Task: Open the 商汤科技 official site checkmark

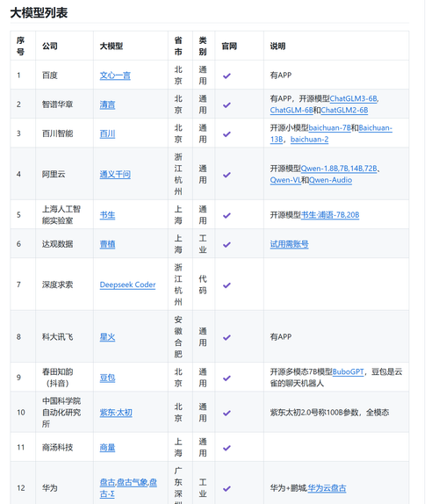Action: pyautogui.click(x=227, y=448)
